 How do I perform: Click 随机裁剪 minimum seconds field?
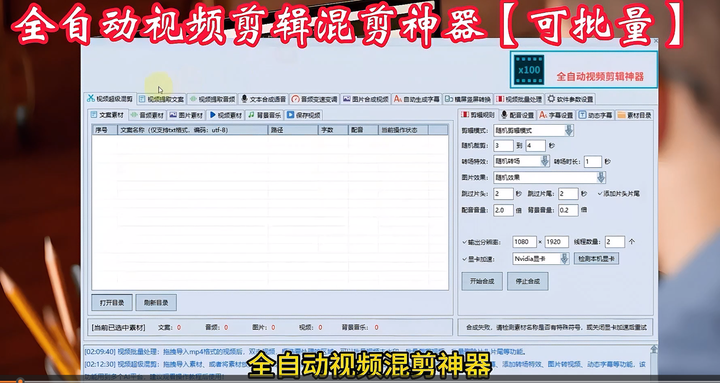coord(503,146)
